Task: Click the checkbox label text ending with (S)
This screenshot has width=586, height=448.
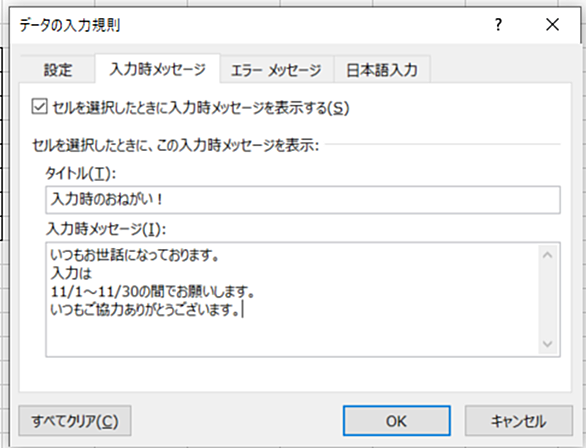Action: pos(201,108)
